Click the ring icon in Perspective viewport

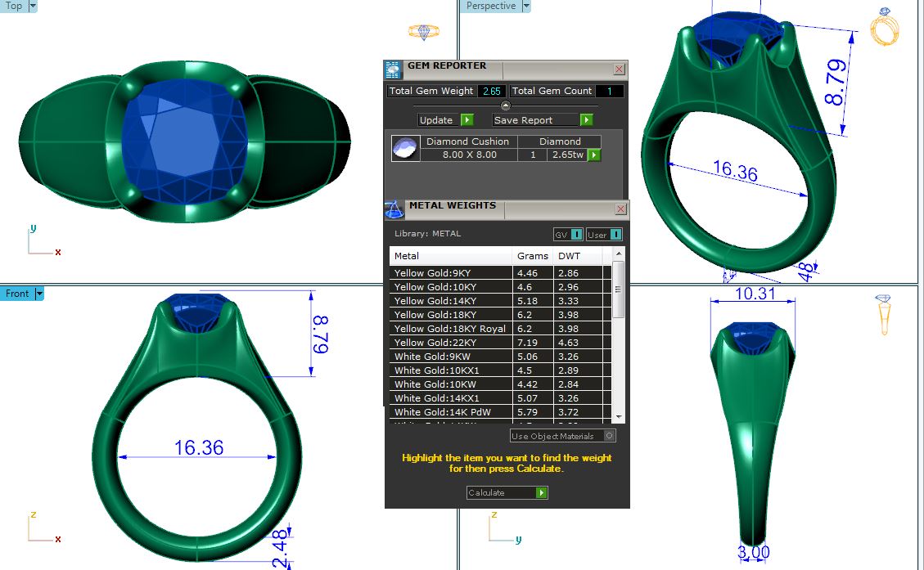click(x=884, y=26)
